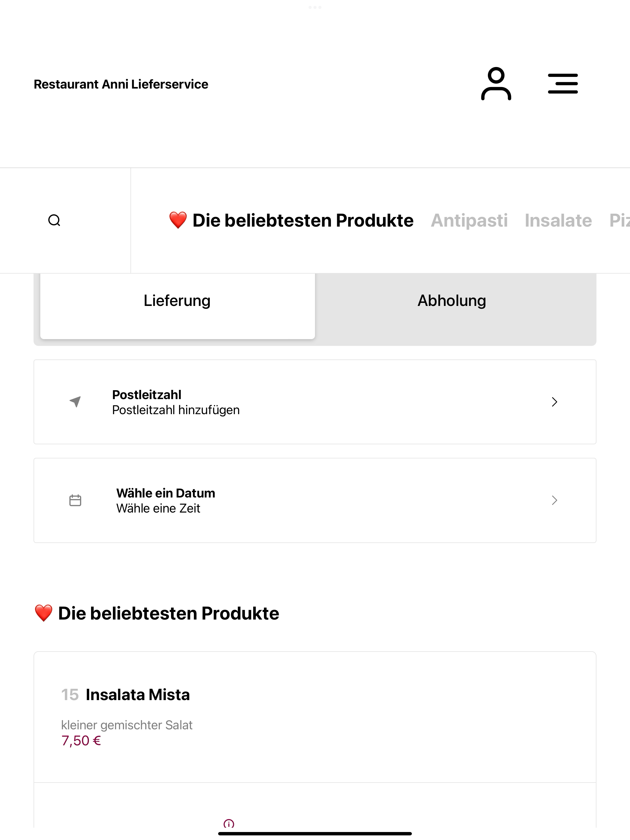Open Restaurant Anni Lieferservice home link
The height and width of the screenshot is (840, 630).
121,84
